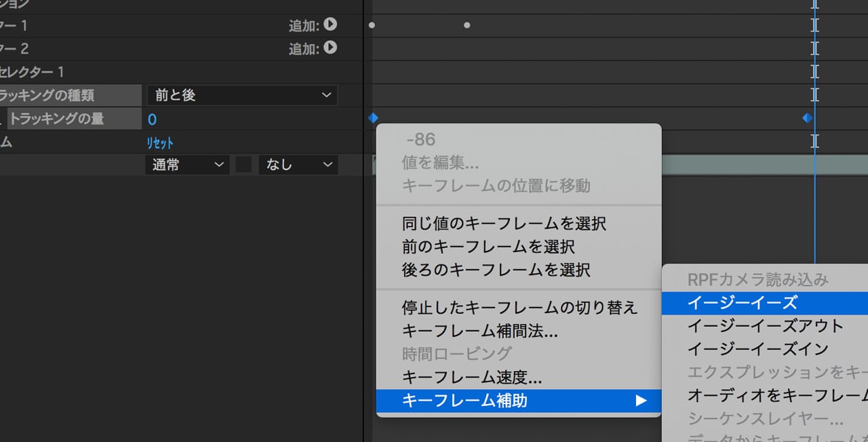
Task: Click the second keyframe dot on アニメーター 1 row
Action: pos(467,26)
